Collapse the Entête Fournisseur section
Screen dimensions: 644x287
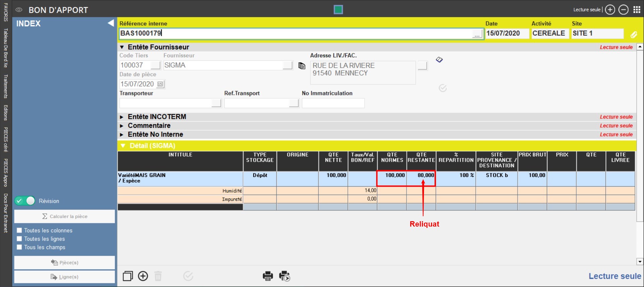point(122,47)
